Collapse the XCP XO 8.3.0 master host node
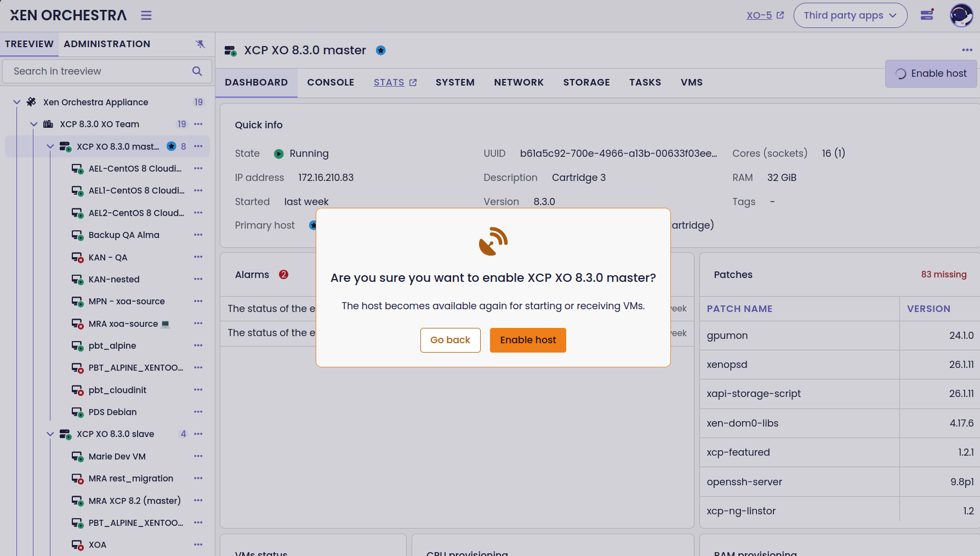 50,146
